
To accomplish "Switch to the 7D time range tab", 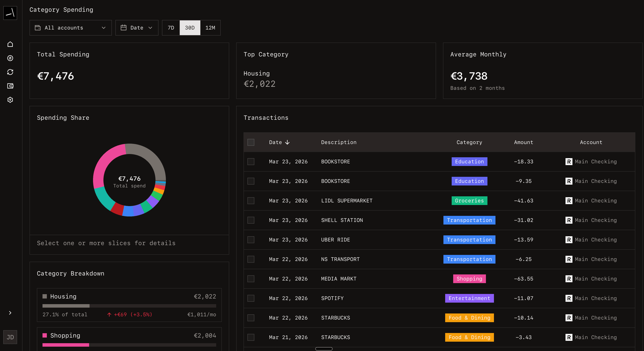I will pos(171,28).
